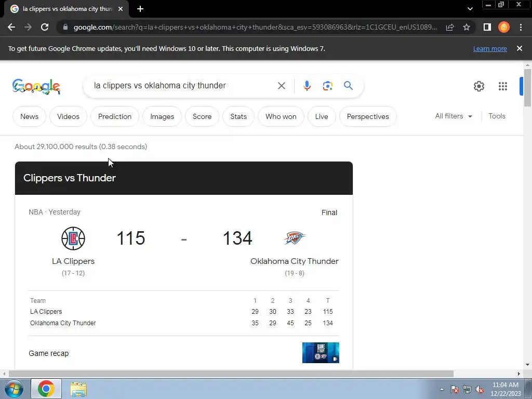Click the muted volume tray icon
Image resolution: width=532 pixels, height=399 pixels.
tap(480, 389)
